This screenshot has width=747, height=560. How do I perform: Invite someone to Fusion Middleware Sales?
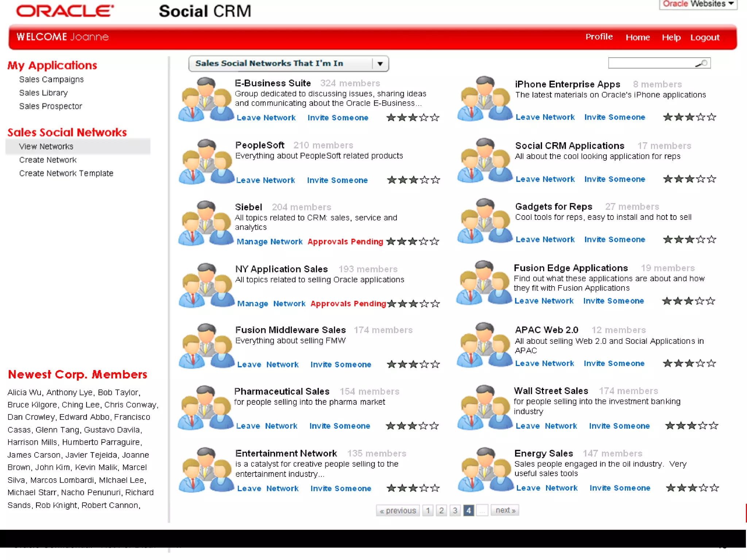tap(341, 365)
